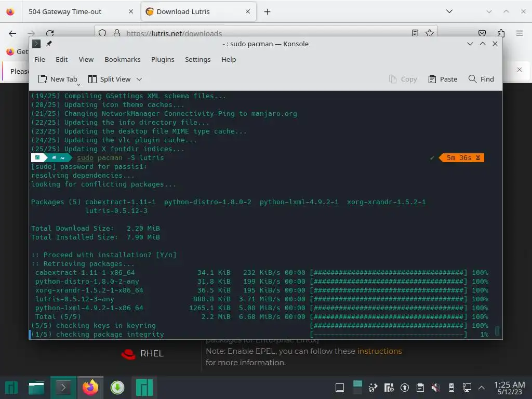
Task: Open the View menu in Konsole
Action: tap(86, 59)
